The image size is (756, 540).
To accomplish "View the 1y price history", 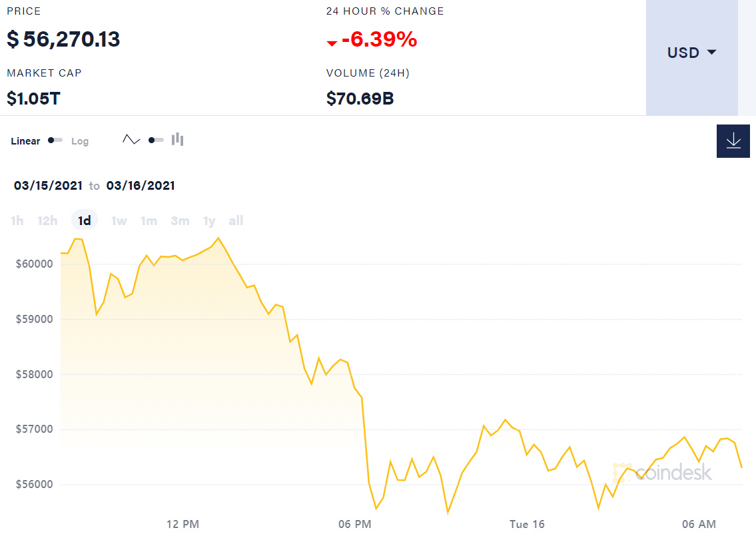I will coord(209,221).
